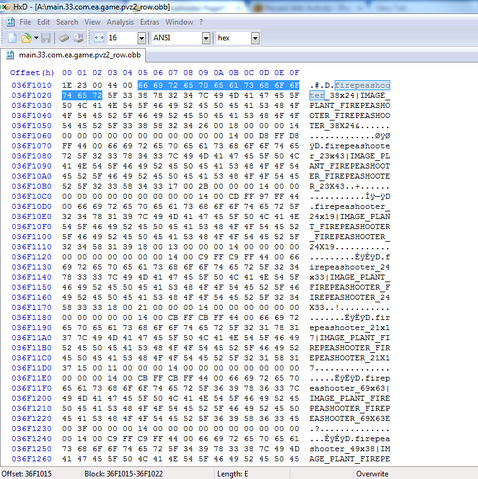Screen dimensions: 478x479
Task: Click status bar 'Block: 36F1015-36F1022'
Action: pos(123,474)
